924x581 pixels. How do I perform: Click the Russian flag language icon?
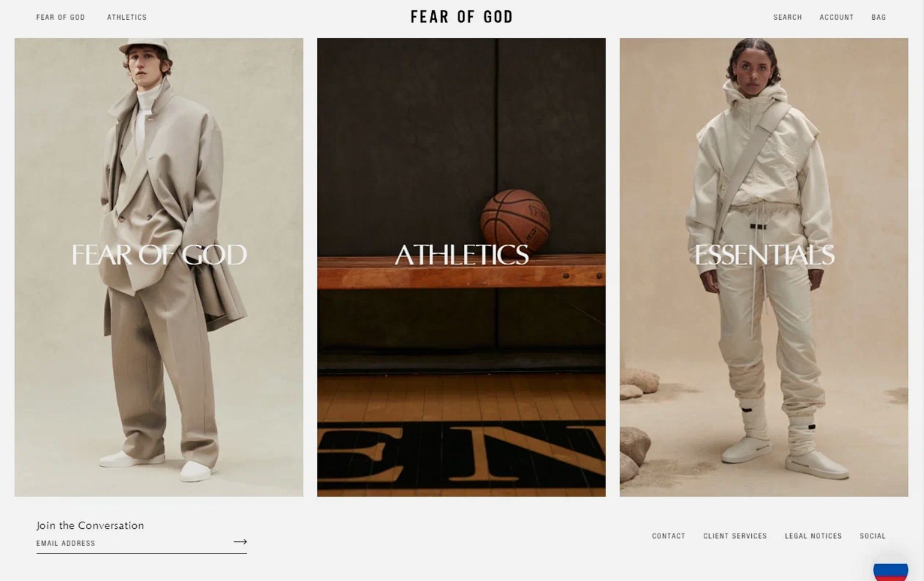click(890, 570)
